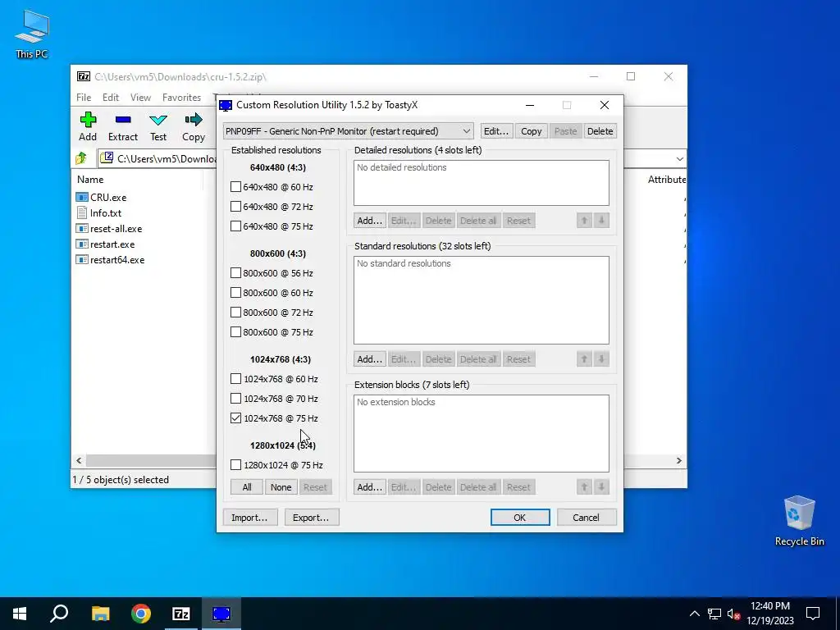Launch Google Chrome from taskbar
This screenshot has height=630, width=840.
(141, 614)
